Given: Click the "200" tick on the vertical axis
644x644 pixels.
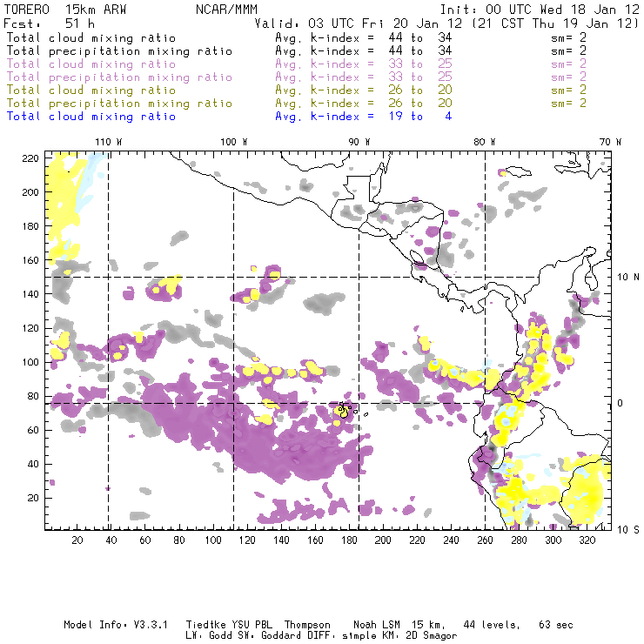Looking at the screenshot, I should point(30,192).
